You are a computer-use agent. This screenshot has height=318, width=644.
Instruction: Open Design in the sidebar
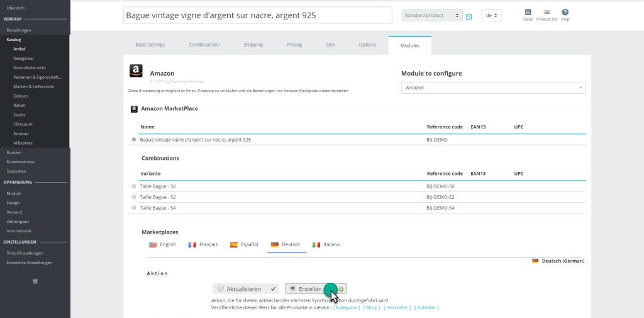(13, 203)
